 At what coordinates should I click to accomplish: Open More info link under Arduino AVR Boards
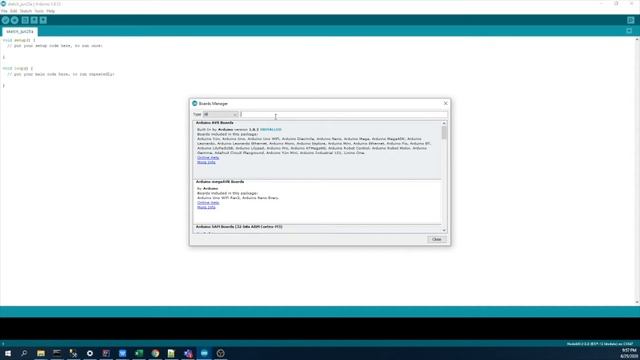click(x=206, y=162)
